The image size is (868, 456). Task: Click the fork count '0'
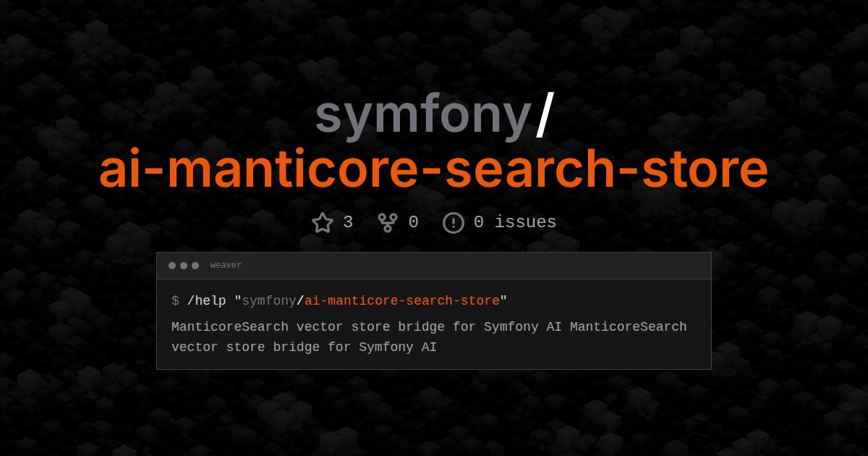tap(413, 221)
